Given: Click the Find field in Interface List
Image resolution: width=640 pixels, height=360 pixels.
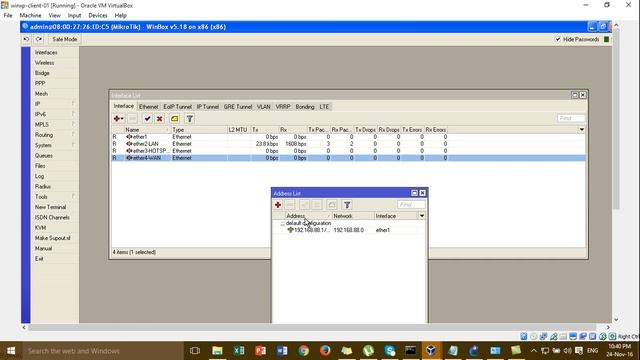Looking at the screenshot, I should point(571,118).
